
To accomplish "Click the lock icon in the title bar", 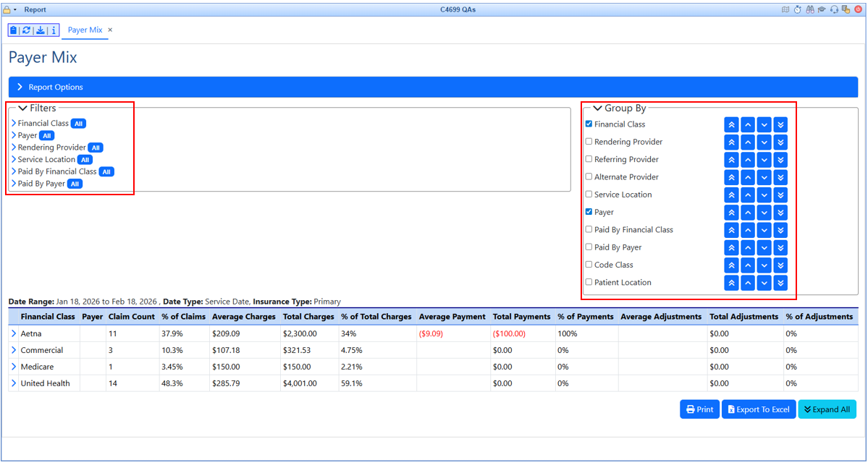I will (7, 9).
